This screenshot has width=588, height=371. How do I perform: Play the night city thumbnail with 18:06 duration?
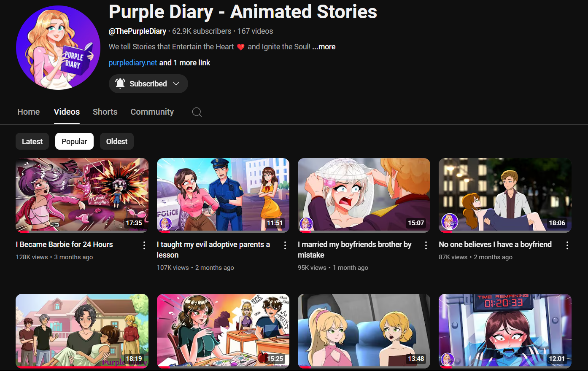pos(505,195)
